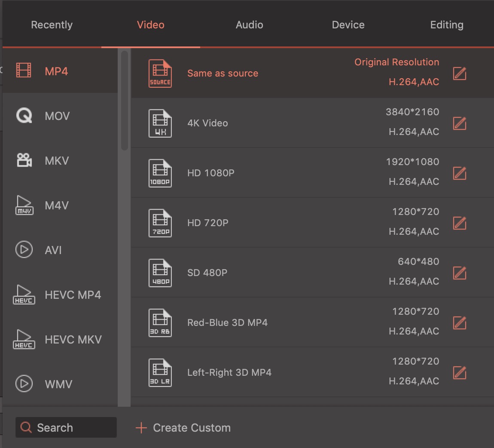Choose the Red-Blue 3D MP4 preset name

point(228,322)
